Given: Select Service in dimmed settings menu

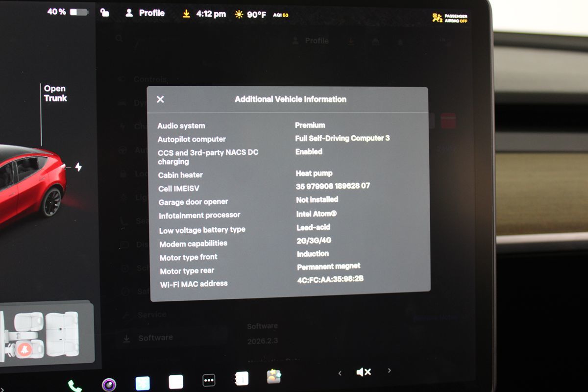Looking at the screenshot, I should point(152,315).
